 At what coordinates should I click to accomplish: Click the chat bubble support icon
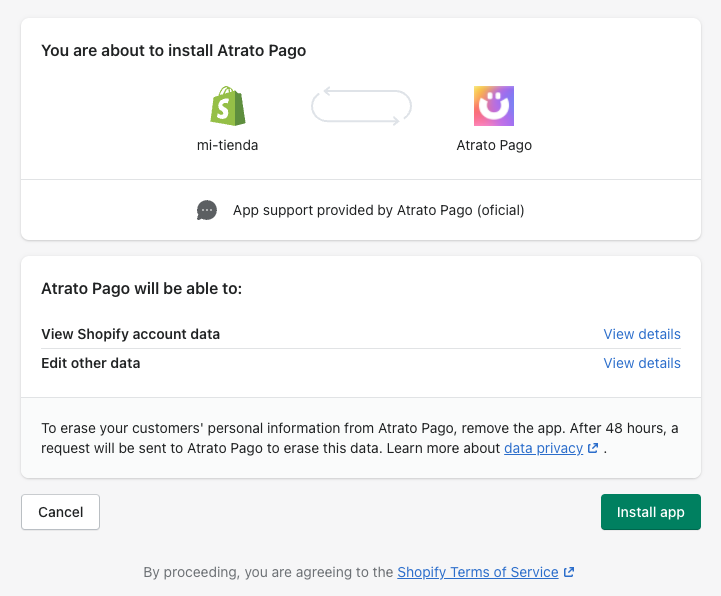click(207, 210)
